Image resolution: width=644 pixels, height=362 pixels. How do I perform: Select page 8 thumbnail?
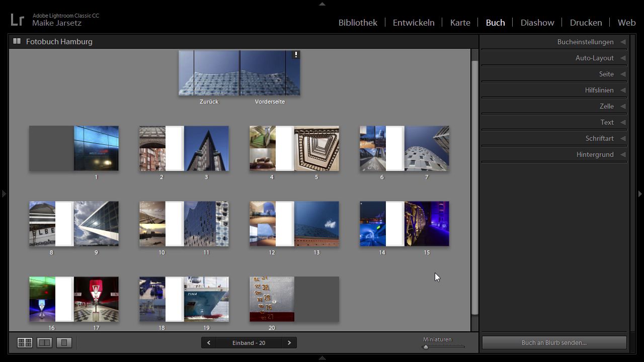[x=51, y=224]
